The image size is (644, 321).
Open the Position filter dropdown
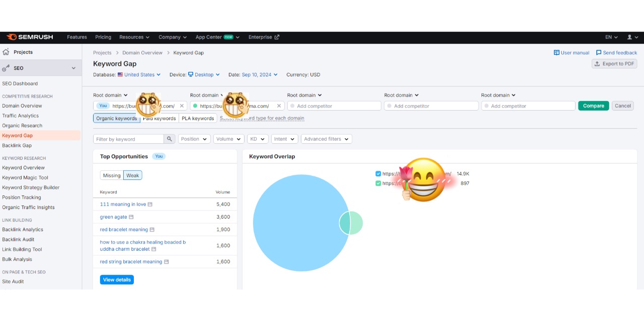(x=194, y=139)
